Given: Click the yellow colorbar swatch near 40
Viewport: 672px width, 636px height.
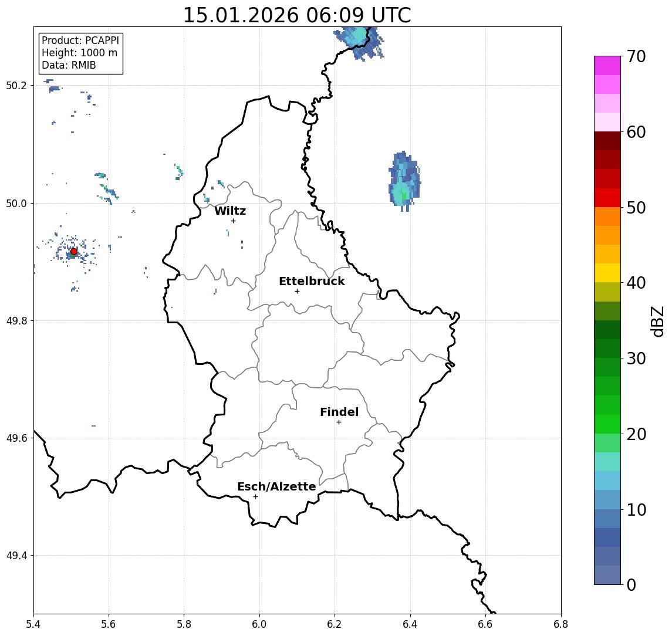Looking at the screenshot, I should tap(607, 273).
